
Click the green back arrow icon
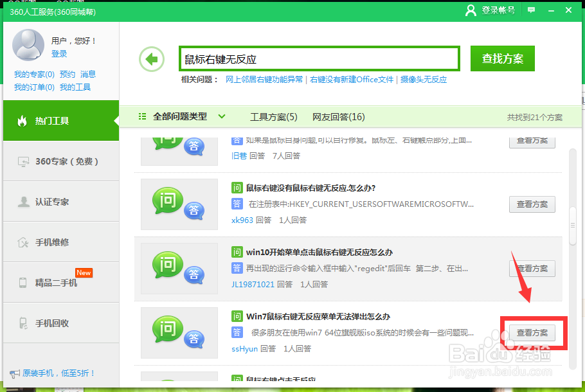point(152,59)
